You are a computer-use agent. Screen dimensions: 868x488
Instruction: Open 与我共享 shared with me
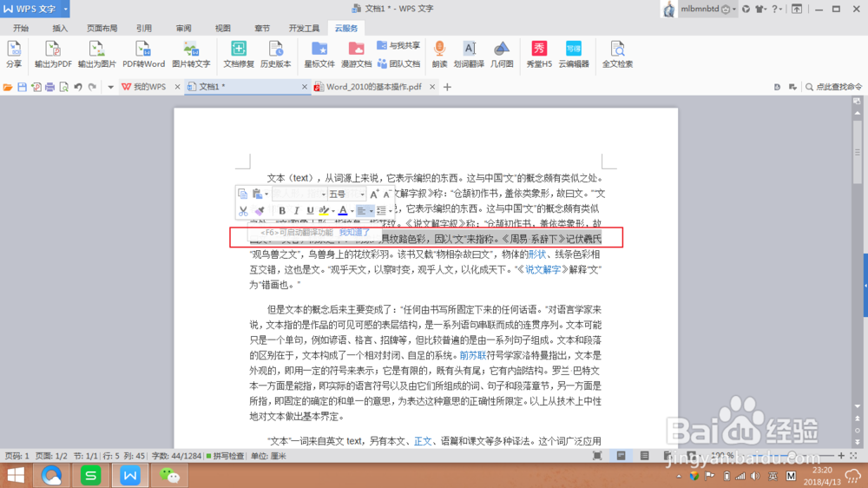pos(398,45)
